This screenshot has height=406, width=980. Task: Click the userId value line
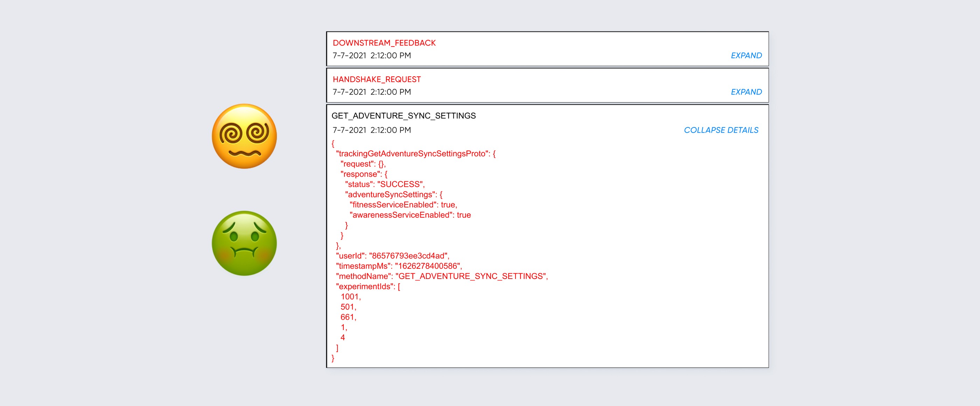[392, 256]
